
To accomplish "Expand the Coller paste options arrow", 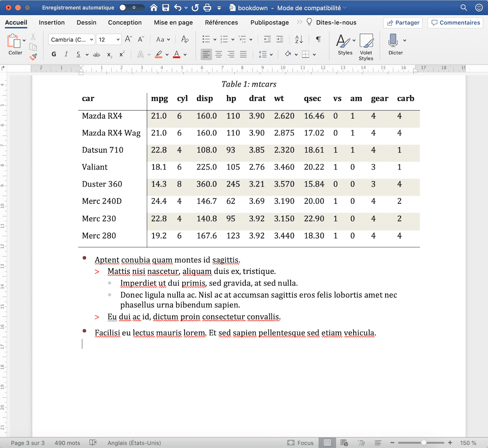I will point(24,40).
